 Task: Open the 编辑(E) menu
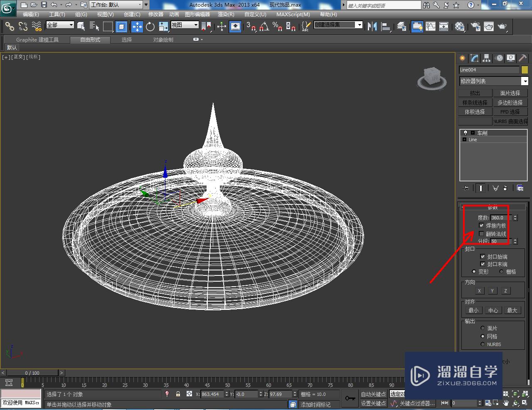coord(31,15)
